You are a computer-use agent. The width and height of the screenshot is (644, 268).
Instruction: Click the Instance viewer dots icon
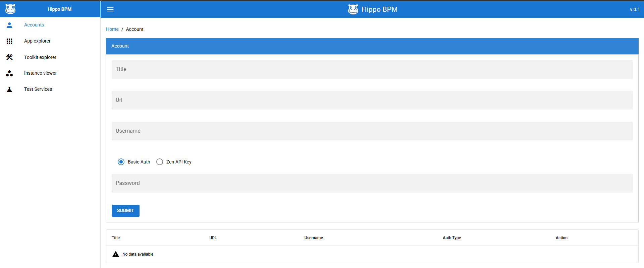click(x=9, y=73)
